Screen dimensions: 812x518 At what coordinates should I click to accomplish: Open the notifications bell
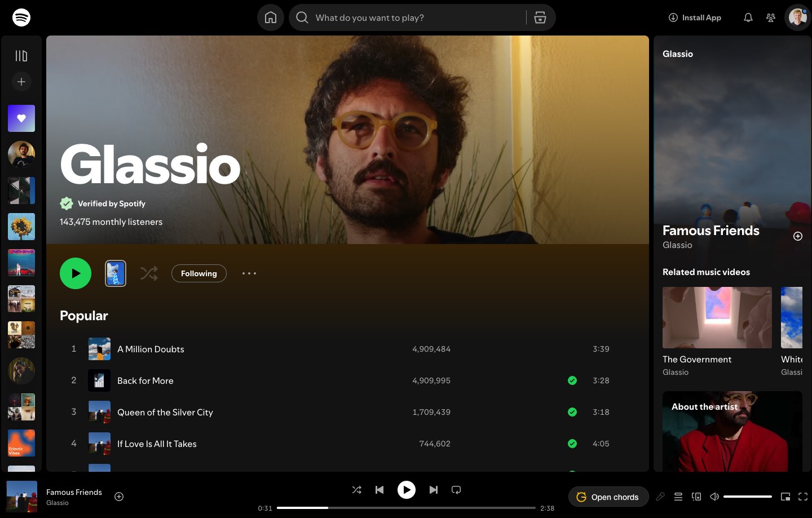click(748, 17)
